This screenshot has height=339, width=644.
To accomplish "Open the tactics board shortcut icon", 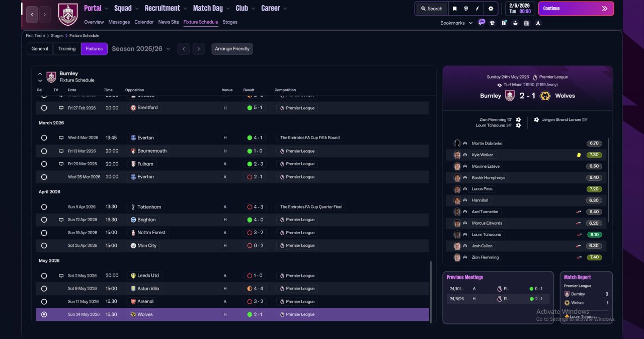I will (504, 23).
